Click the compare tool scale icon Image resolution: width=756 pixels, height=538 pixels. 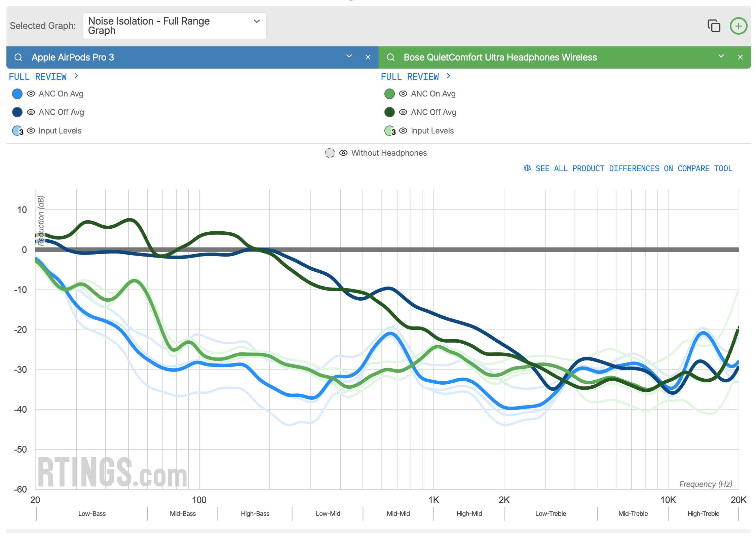coord(527,168)
